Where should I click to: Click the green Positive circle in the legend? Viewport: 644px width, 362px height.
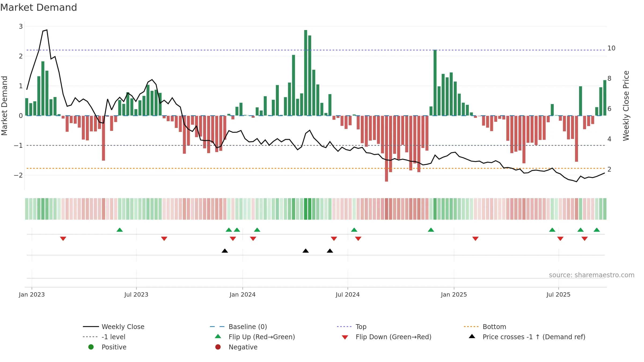(91, 347)
